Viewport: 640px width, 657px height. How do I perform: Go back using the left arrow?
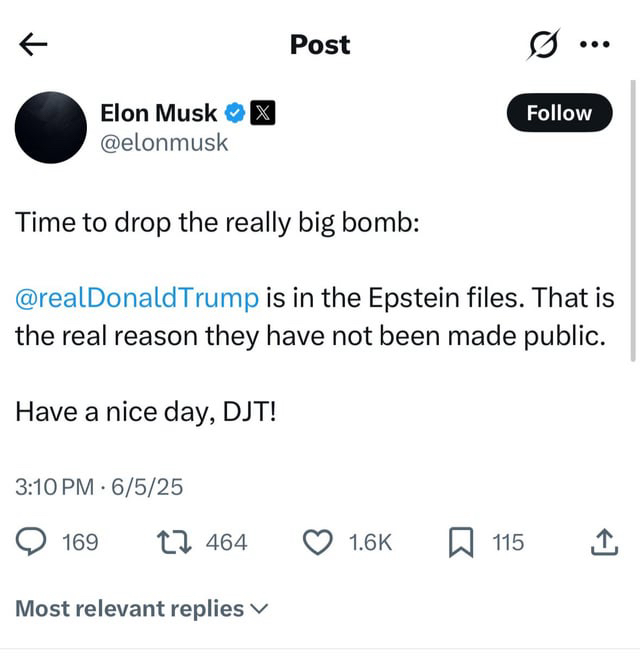tap(33, 45)
